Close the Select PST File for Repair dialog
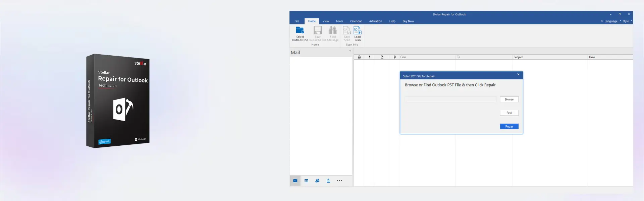This screenshot has width=644, height=201. coord(518,74)
